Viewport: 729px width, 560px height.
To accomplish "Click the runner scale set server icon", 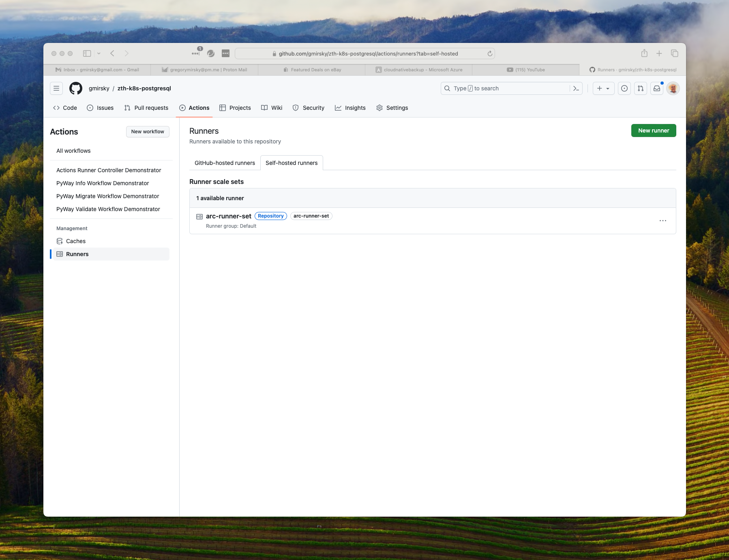I will 199,217.
